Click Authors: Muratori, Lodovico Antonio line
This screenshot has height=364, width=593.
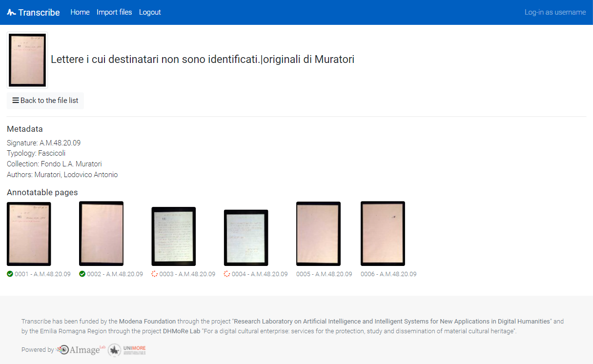[x=62, y=175]
